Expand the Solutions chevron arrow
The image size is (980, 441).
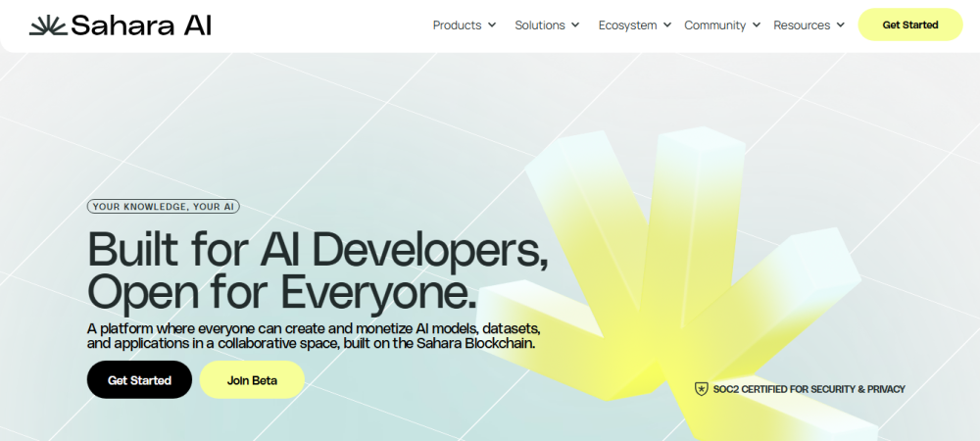tap(575, 24)
